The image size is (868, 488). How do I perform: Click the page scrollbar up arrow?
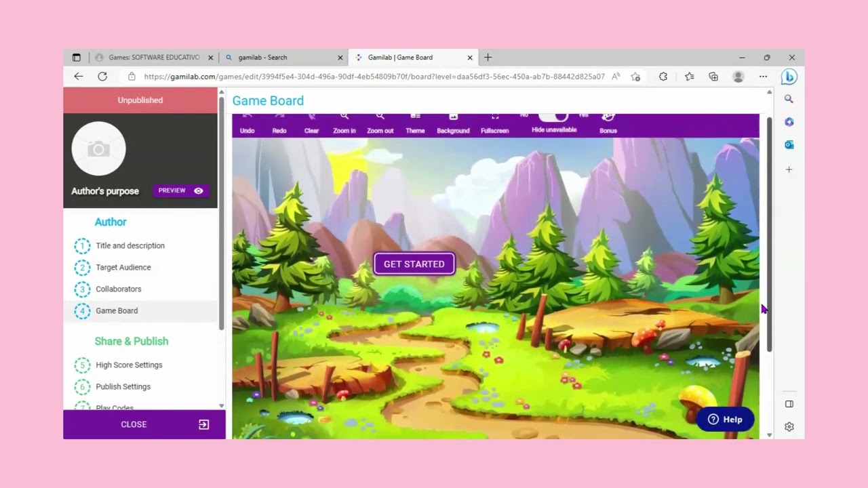click(769, 91)
